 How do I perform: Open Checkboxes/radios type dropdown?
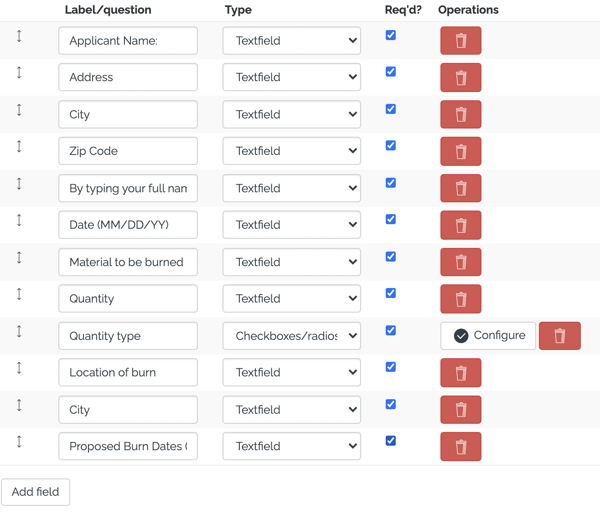(292, 336)
